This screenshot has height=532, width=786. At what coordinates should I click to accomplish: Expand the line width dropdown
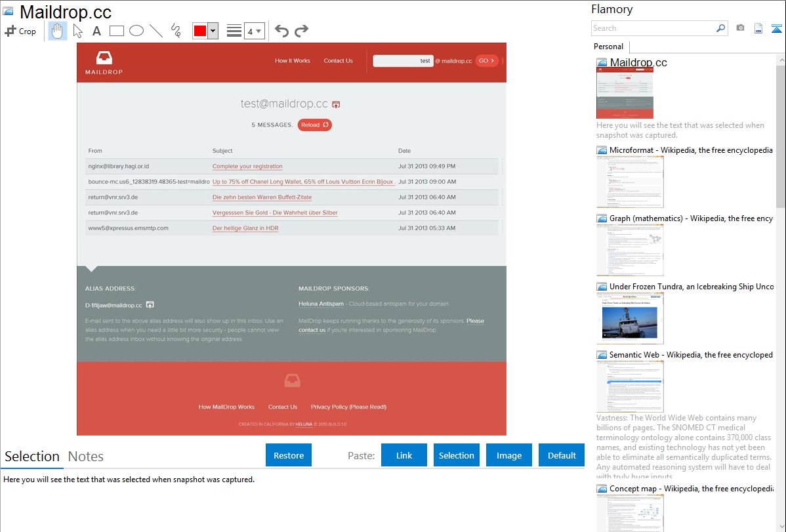[x=259, y=31]
